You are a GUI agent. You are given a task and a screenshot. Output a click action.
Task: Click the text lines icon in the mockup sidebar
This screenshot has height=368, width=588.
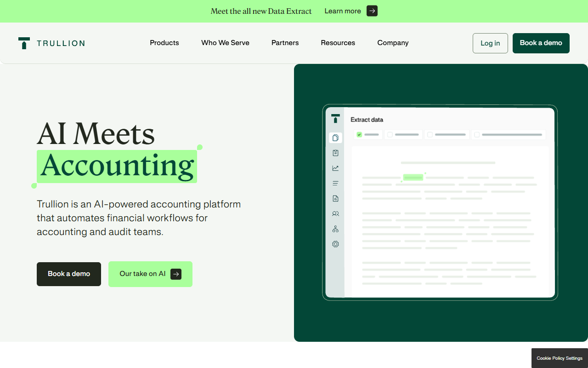tap(335, 183)
